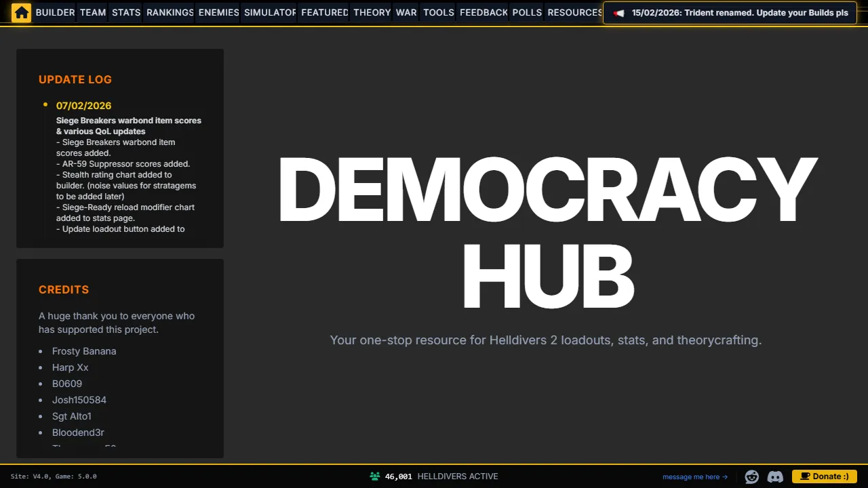Select the SIMULATOR tab
The height and width of the screenshot is (488, 868).
(x=269, y=12)
